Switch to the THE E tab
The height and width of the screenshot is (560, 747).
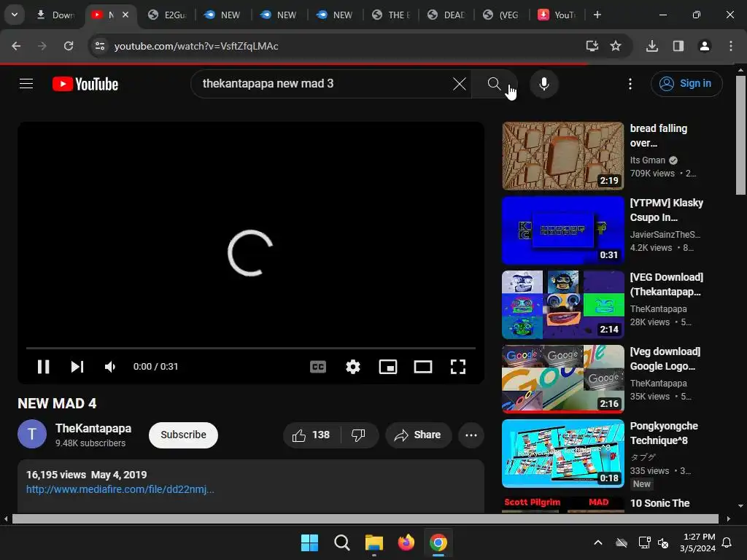point(392,15)
